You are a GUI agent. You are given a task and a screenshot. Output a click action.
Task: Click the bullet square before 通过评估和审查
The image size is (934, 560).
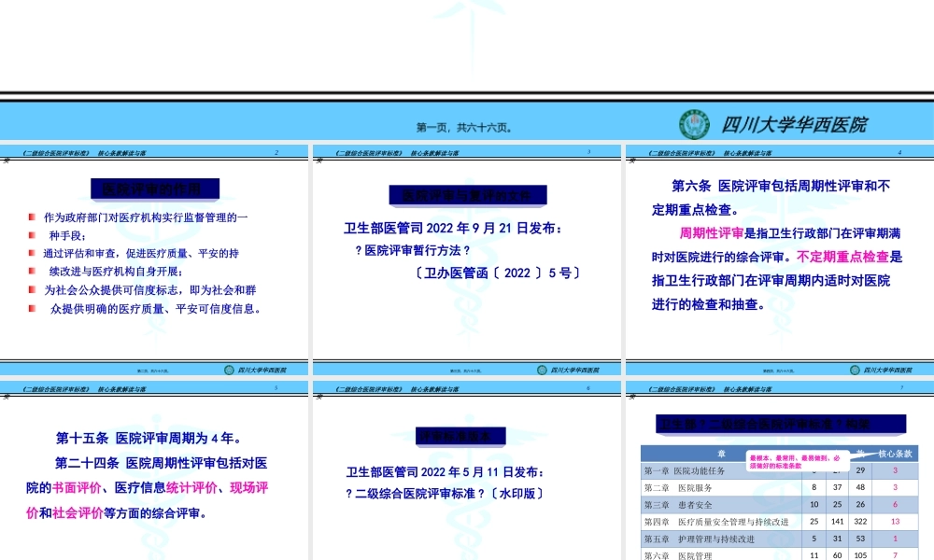31,253
